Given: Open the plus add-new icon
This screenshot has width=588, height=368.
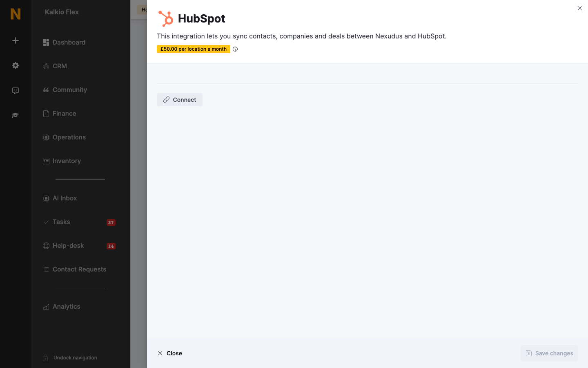Looking at the screenshot, I should pyautogui.click(x=16, y=40).
